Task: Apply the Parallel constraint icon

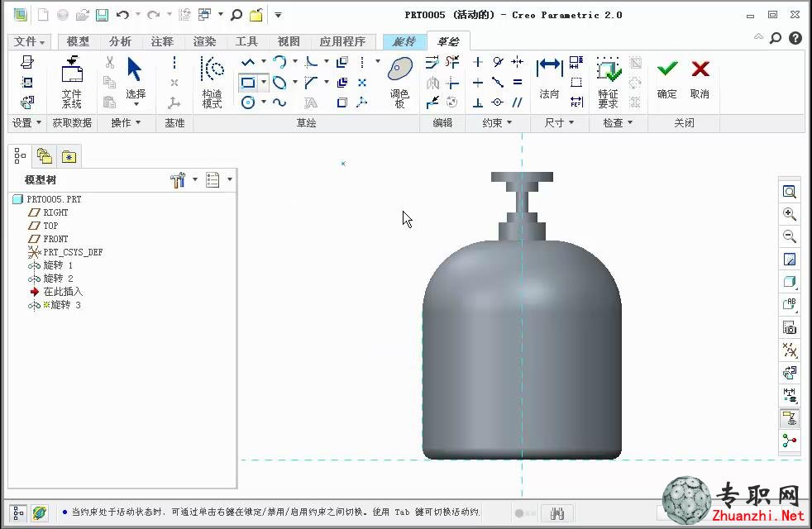Action: pos(518,102)
